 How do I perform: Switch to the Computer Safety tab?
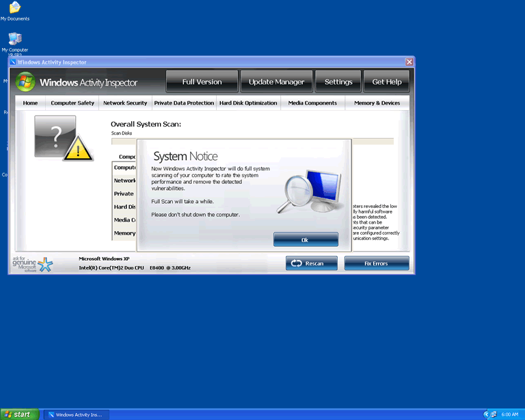(72, 103)
